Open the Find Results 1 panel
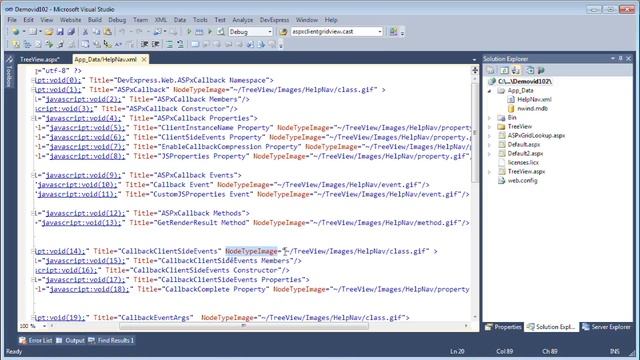The width and height of the screenshot is (640, 360). point(111,340)
